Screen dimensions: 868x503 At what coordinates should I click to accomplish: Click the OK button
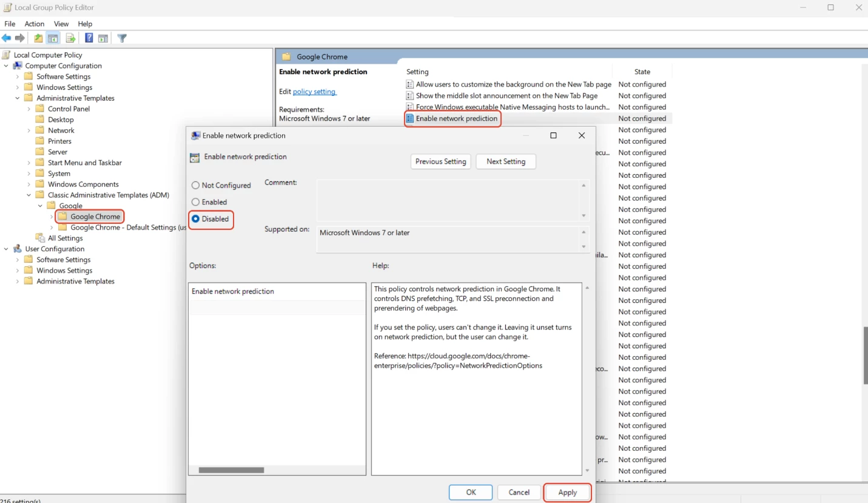pos(471,492)
